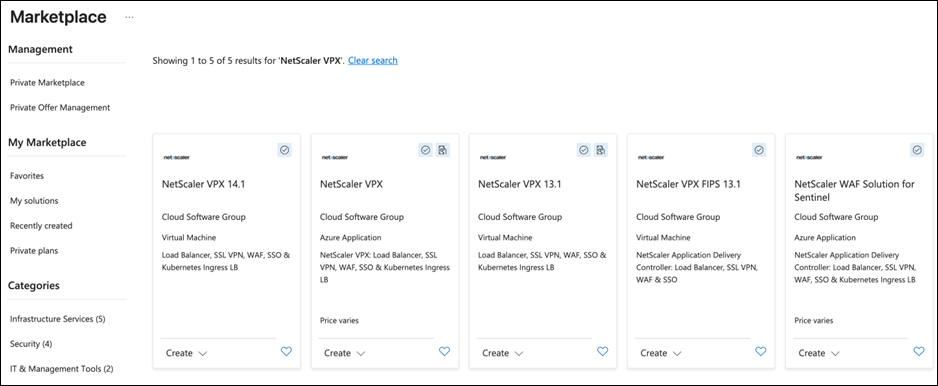Click 'Azure Application' on the WAF Solution card

point(825,238)
